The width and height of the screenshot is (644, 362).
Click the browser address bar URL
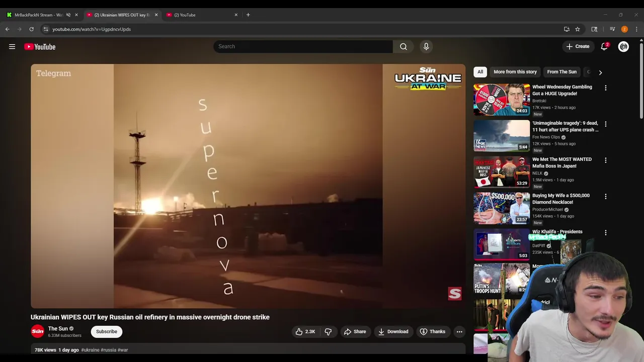click(x=92, y=29)
